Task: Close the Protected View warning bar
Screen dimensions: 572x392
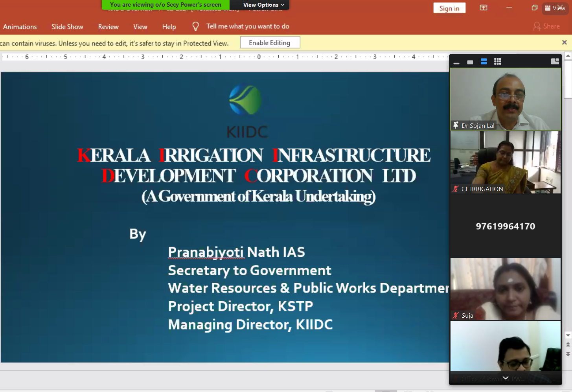Action: (x=565, y=42)
